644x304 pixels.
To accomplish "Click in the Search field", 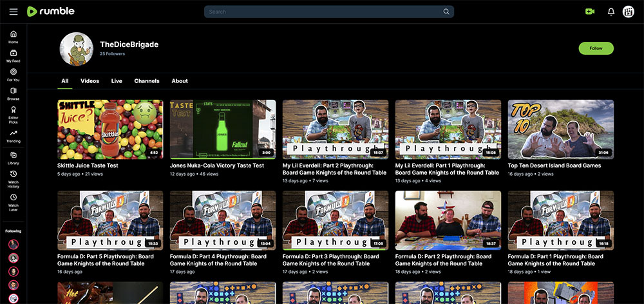I will click(328, 12).
